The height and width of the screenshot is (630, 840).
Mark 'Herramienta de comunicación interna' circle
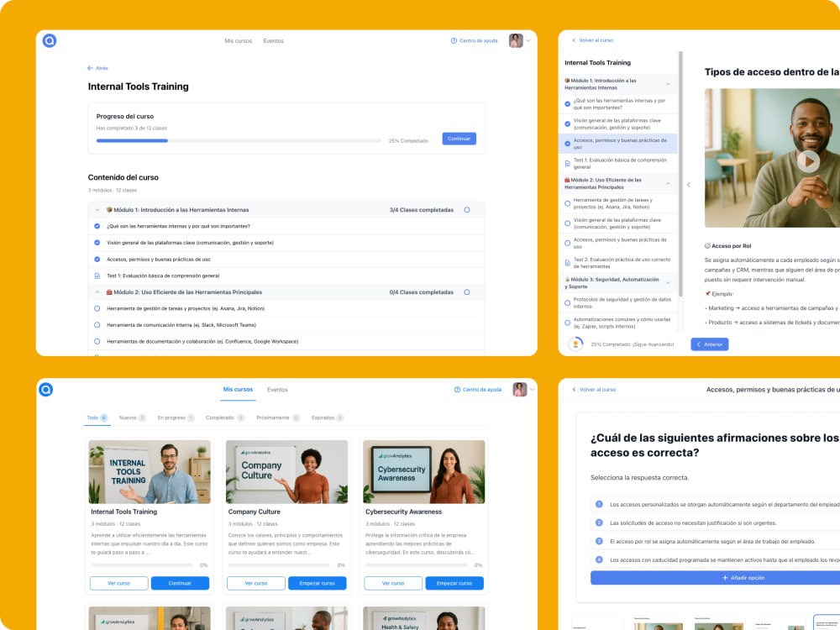click(97, 325)
